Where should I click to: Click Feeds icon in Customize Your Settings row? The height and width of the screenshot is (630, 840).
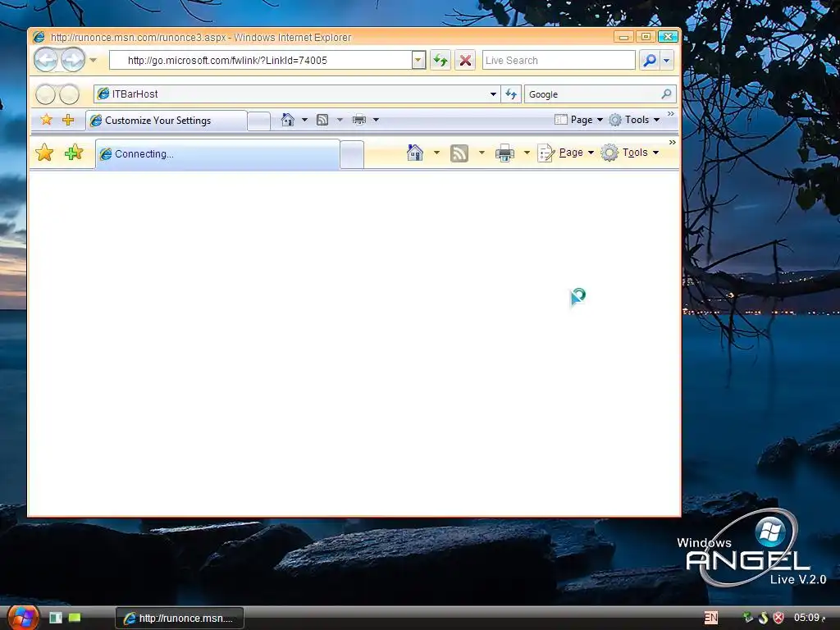322,120
